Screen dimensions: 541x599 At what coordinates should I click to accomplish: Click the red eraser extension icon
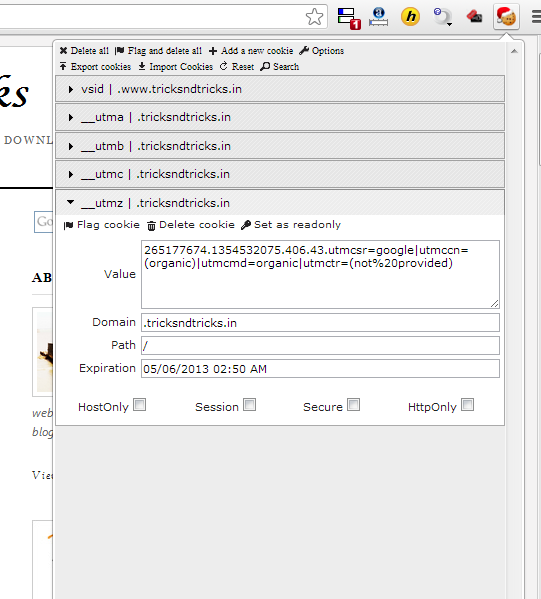(474, 17)
